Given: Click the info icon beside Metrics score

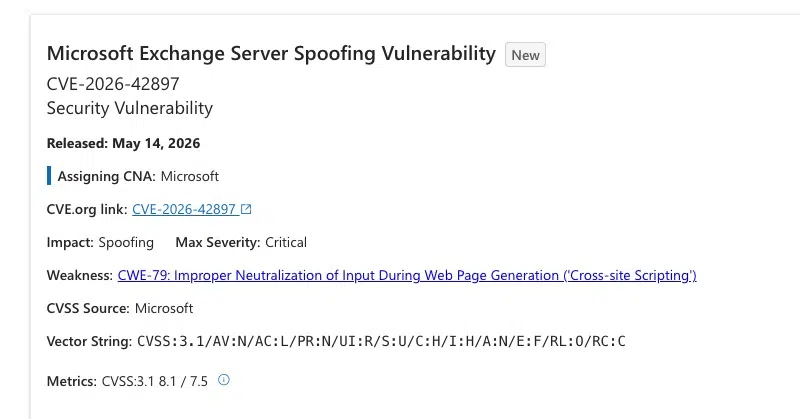Looking at the screenshot, I should point(223,380).
